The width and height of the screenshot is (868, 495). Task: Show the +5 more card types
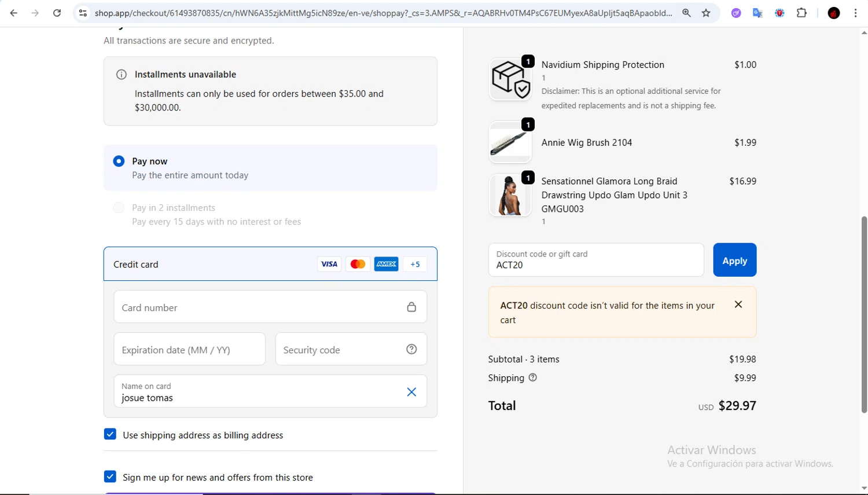[x=415, y=264]
